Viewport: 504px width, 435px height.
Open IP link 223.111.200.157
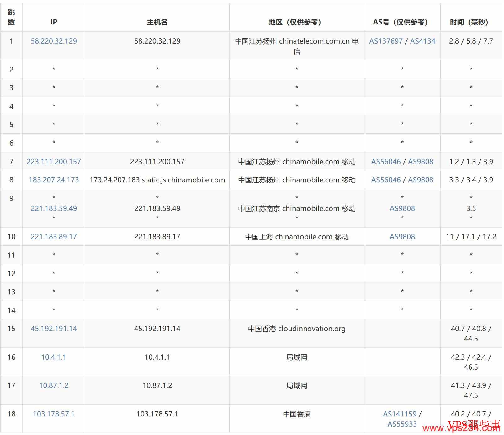click(x=54, y=162)
